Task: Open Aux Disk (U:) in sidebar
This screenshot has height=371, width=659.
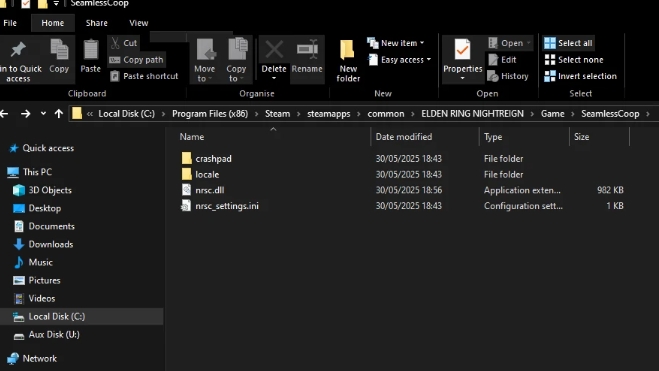Action: [54, 334]
